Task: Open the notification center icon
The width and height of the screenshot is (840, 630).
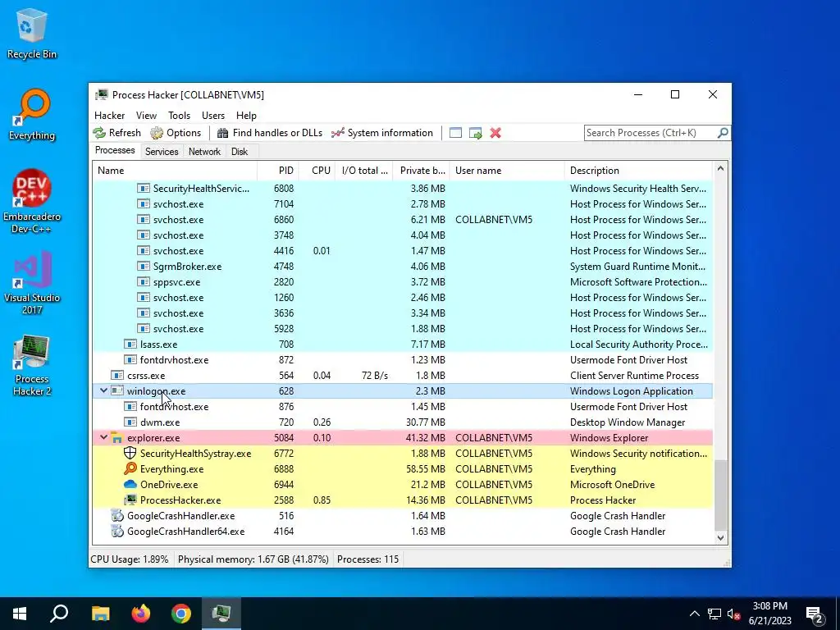Action: coord(815,614)
